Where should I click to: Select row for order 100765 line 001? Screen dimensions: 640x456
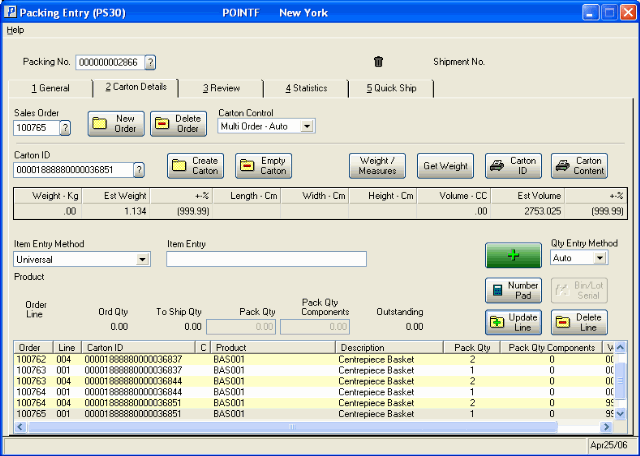[x=314, y=414]
